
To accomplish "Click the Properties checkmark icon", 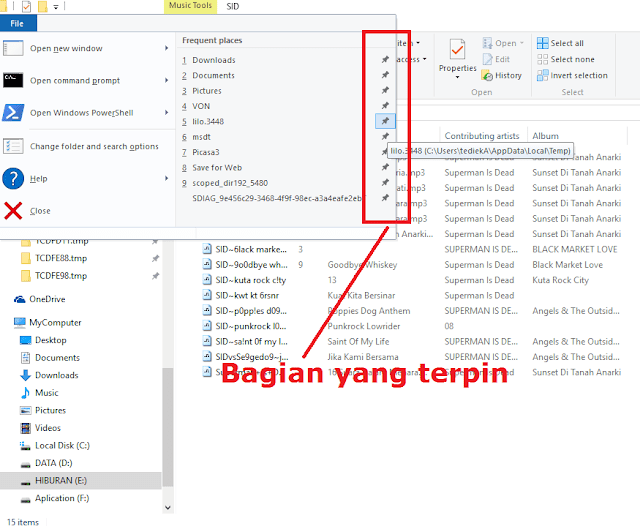I will tap(457, 49).
